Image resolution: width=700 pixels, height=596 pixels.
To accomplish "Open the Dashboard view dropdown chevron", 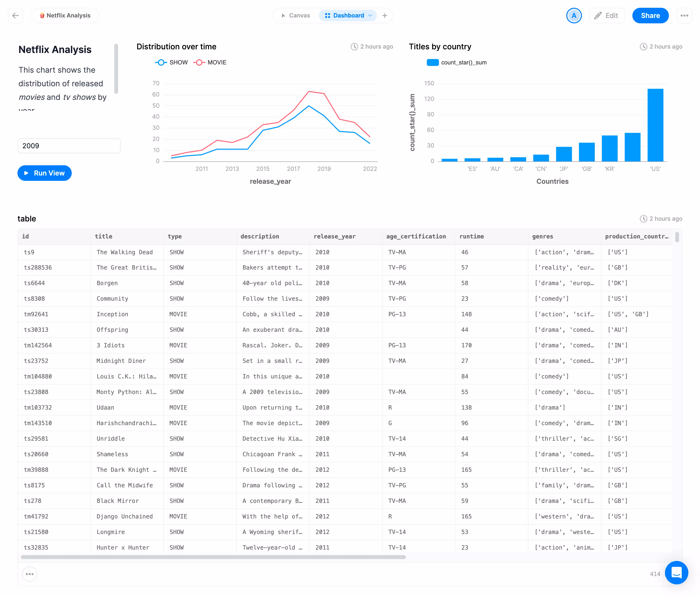I will pos(370,16).
